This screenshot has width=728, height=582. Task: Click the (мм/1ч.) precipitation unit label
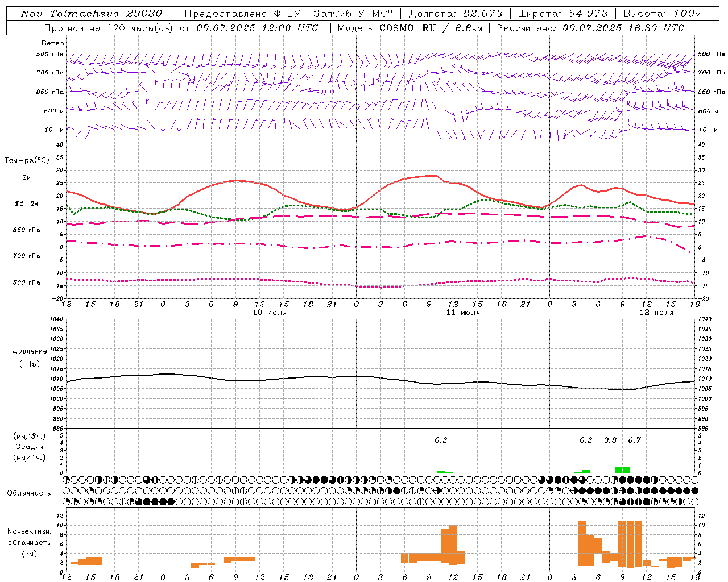tap(30, 458)
